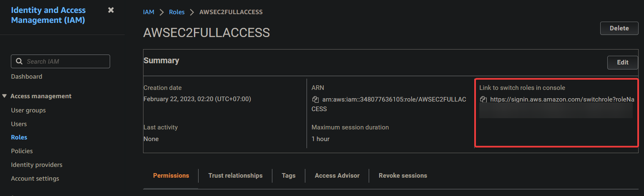Open the Dashboard page in the sidebar
Screen dimensions: 644x196
click(x=27, y=77)
